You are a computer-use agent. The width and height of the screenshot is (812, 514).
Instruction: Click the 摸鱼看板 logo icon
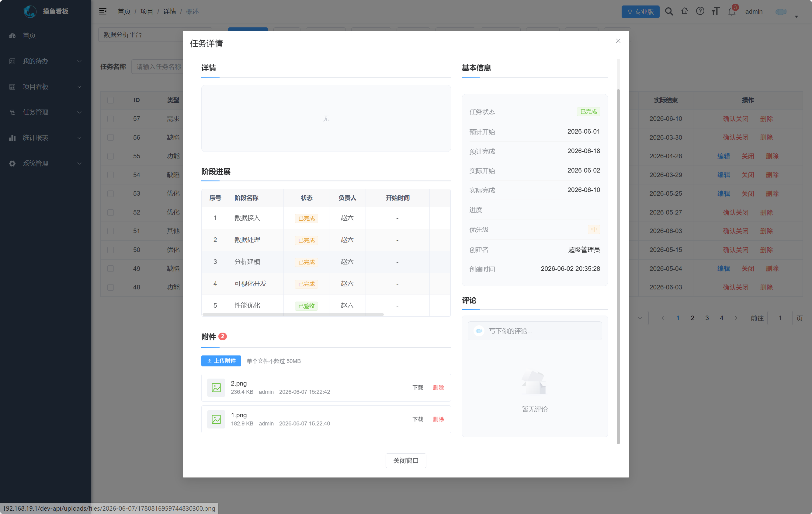30,12
